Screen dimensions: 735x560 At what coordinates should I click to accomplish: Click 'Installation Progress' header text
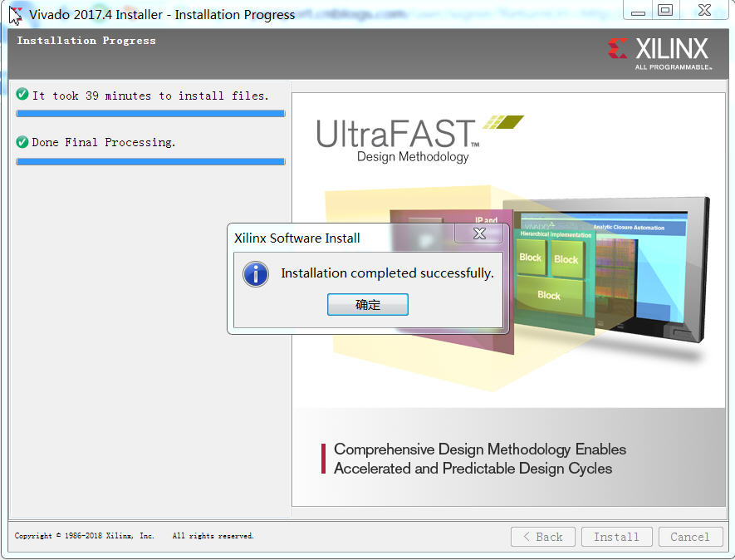pyautogui.click(x=86, y=41)
